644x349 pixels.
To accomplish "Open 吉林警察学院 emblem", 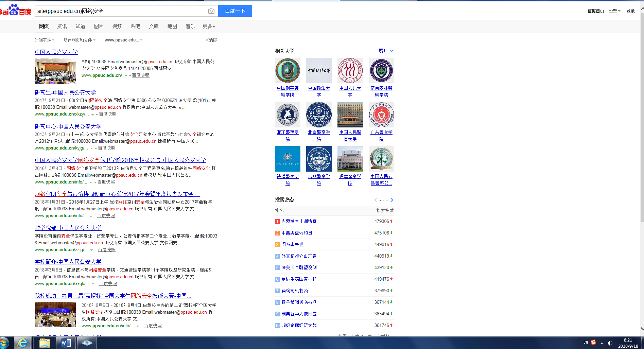I will pyautogui.click(x=319, y=159).
